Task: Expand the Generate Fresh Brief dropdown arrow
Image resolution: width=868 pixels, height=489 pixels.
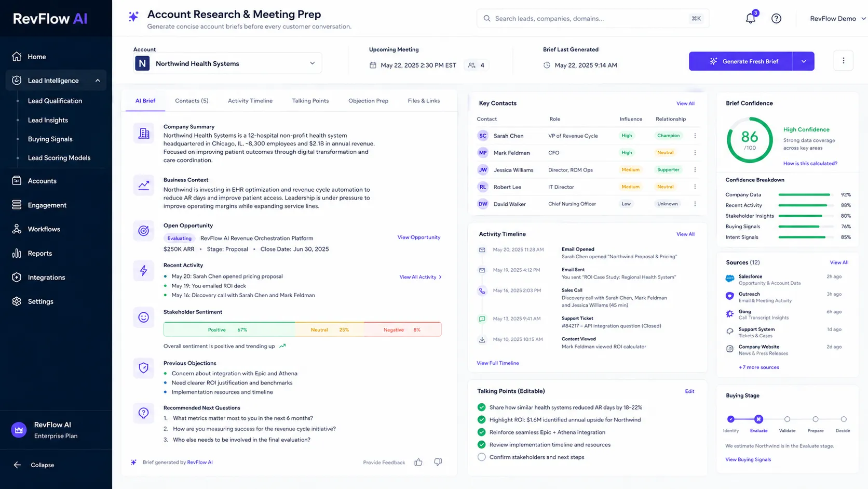Action: click(x=804, y=61)
